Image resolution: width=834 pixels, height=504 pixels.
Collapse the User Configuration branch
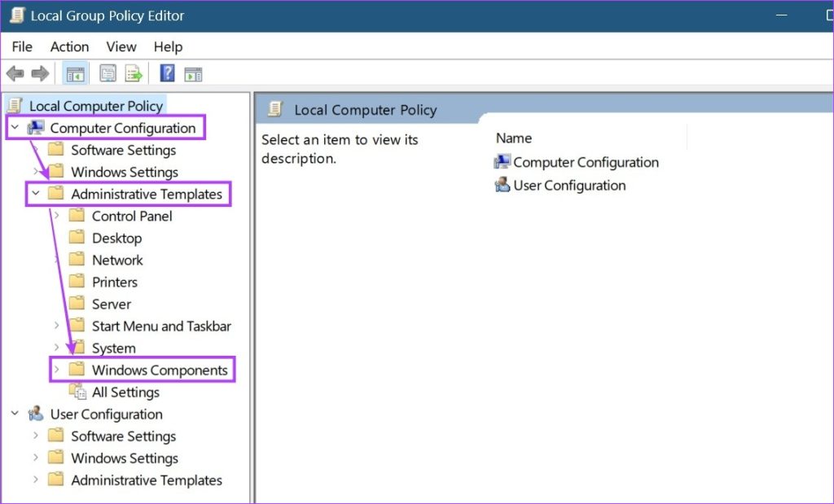pyautogui.click(x=14, y=414)
